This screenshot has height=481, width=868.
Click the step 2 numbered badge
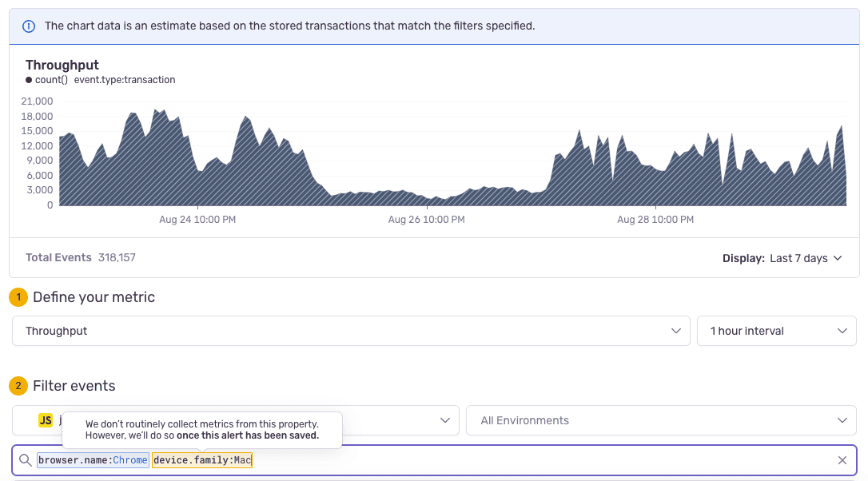click(18, 385)
